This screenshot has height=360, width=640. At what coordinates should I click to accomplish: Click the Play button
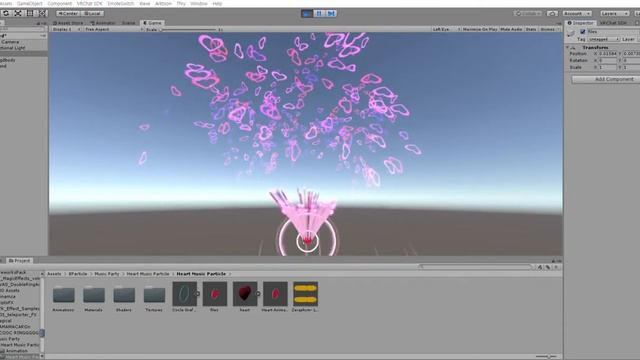click(x=307, y=13)
